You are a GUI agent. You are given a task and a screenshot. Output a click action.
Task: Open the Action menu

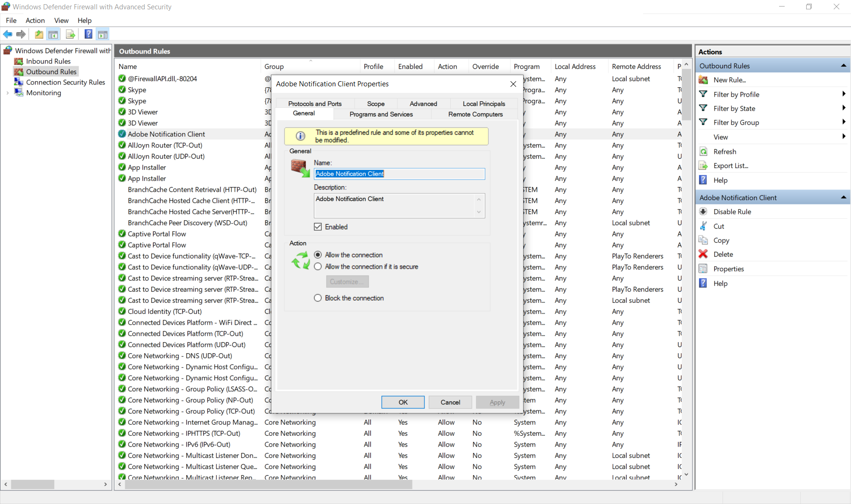[x=35, y=21]
